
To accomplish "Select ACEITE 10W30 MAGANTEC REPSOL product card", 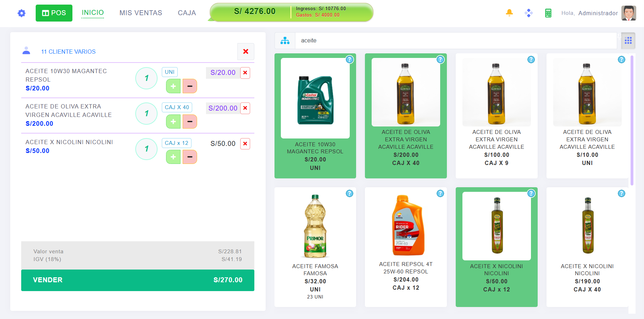I will (315, 116).
